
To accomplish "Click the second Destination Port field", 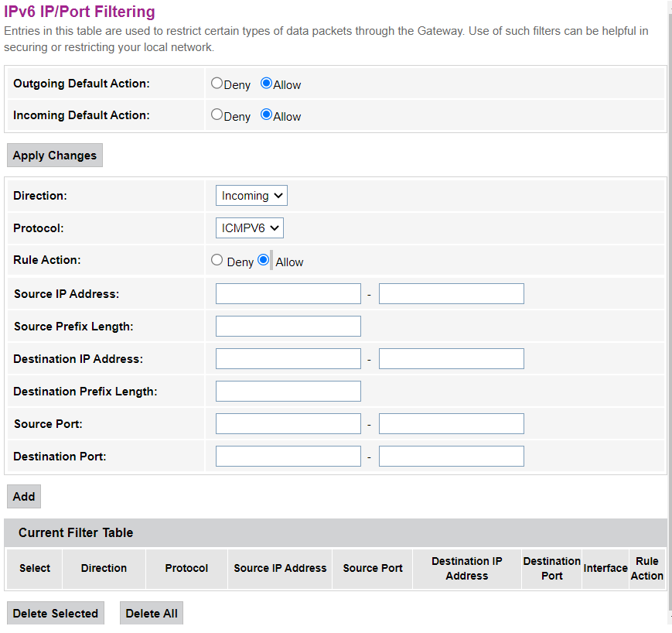I will [x=452, y=457].
